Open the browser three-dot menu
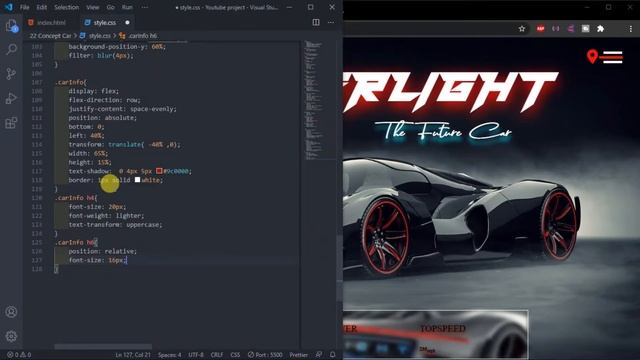Image resolution: width=640 pixels, height=360 pixels. (x=631, y=29)
